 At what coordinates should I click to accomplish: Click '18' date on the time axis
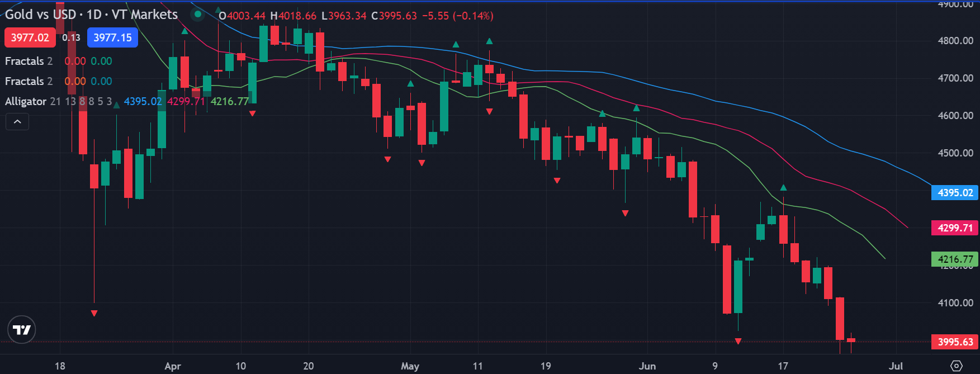coord(60,366)
